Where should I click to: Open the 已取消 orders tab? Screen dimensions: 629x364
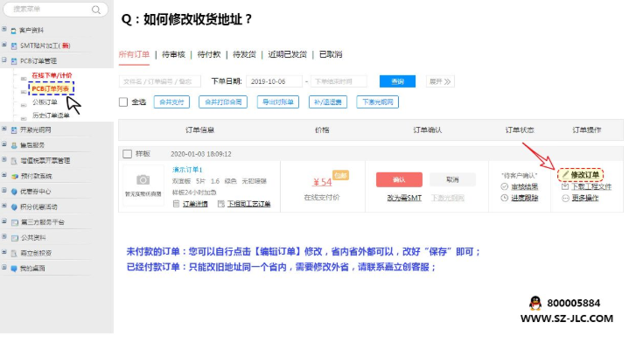click(x=330, y=53)
